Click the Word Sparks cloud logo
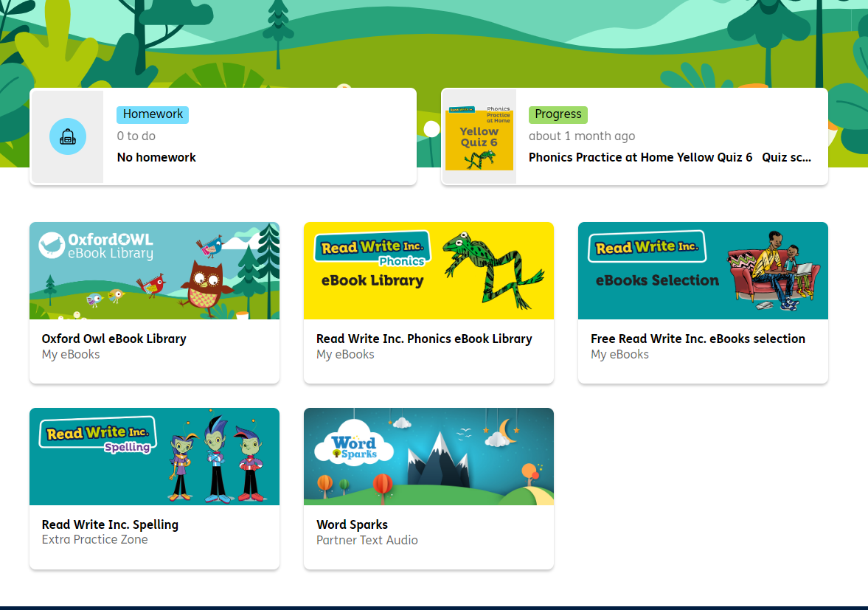 pyautogui.click(x=354, y=448)
